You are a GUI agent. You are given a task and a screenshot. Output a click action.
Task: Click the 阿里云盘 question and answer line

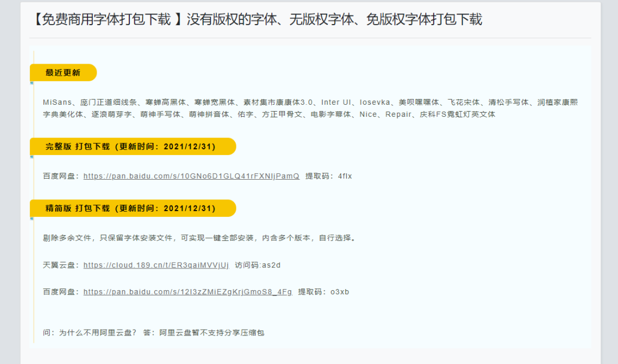click(153, 333)
